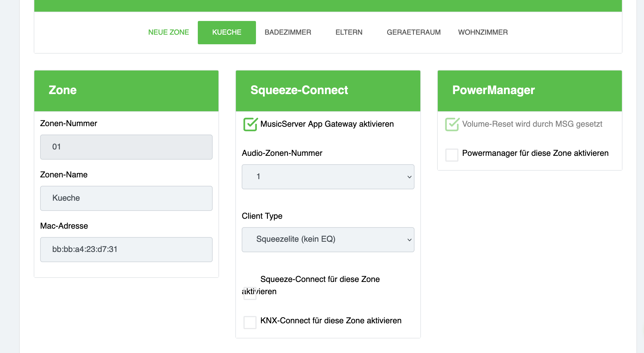Viewport: 644px width, 353px height.
Task: Click the Zonen-Name field containing Kueche
Action: (126, 198)
